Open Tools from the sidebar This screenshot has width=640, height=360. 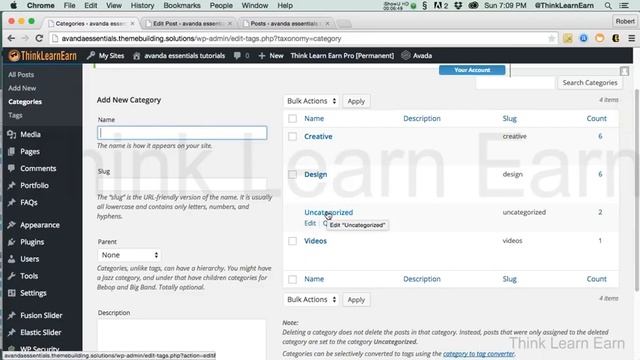coord(29,276)
